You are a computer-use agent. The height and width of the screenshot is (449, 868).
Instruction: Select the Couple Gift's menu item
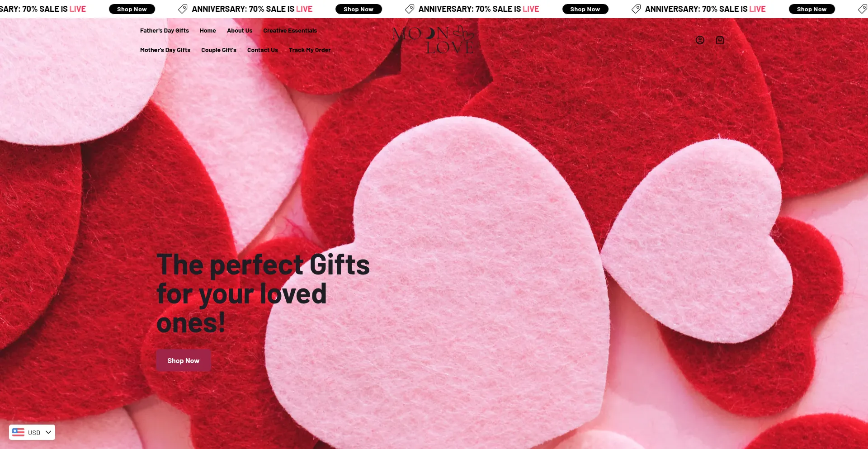tap(219, 50)
